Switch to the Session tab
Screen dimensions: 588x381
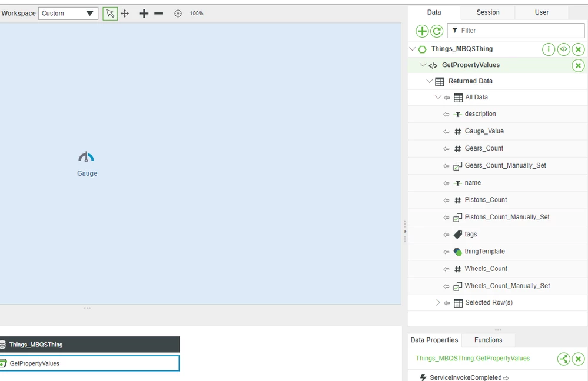coord(488,12)
